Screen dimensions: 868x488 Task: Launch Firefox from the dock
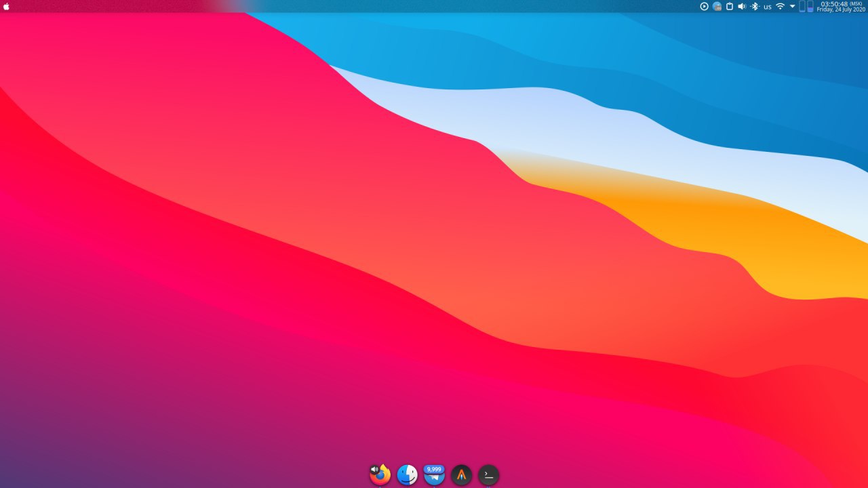click(x=380, y=475)
